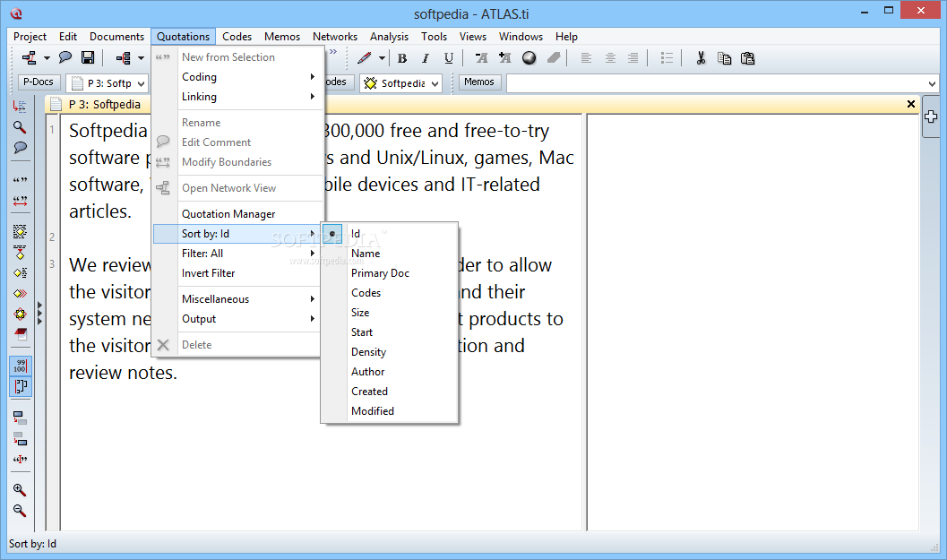Align text left
The image size is (947, 560).
coord(586,58)
